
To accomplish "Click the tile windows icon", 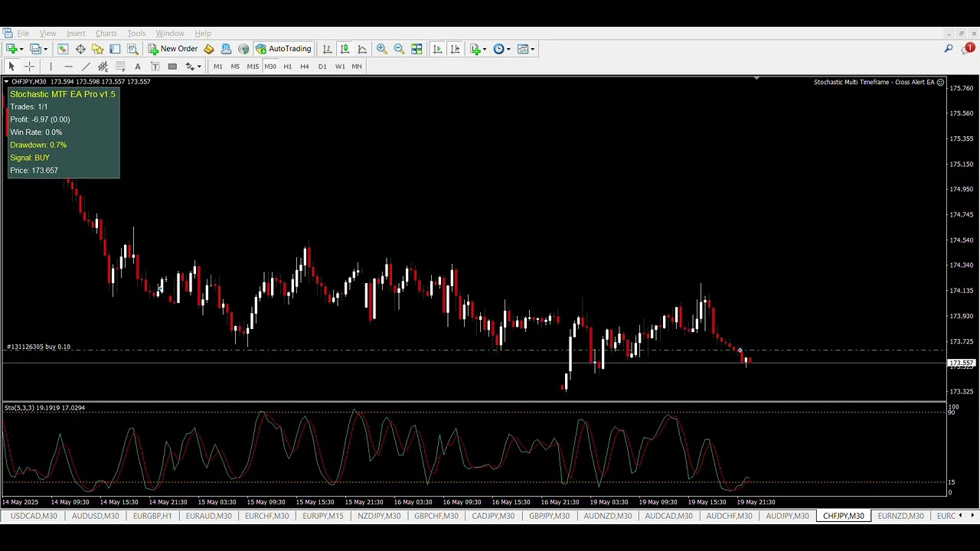I will [x=416, y=49].
